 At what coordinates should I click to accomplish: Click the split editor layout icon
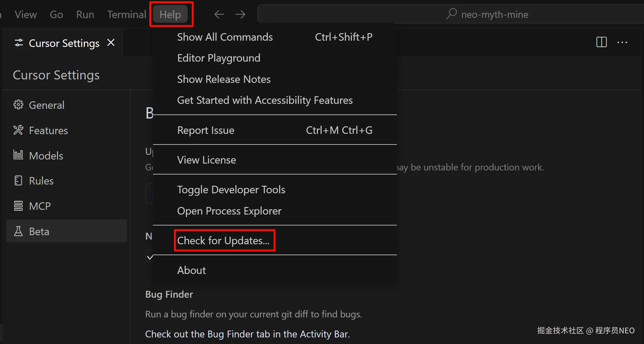[x=601, y=42]
